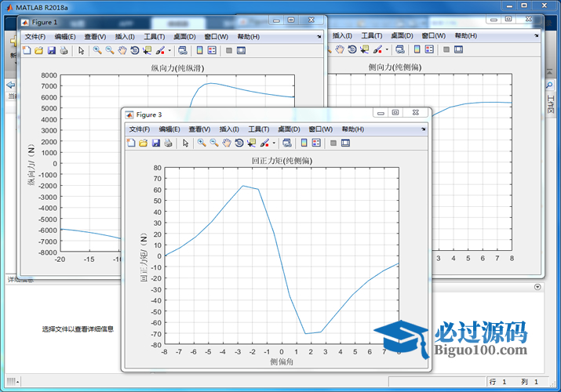
Task: Select Brush data tool in Figure 1
Action: tap(160, 50)
